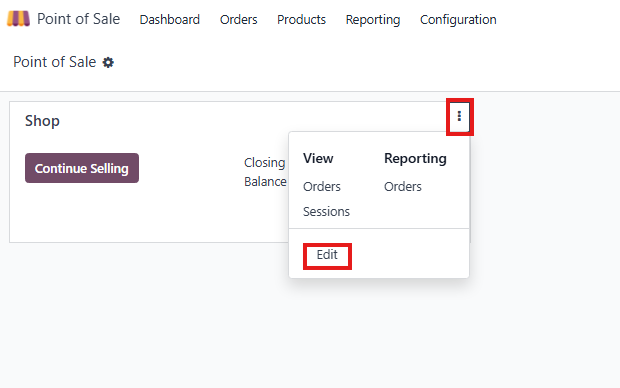Click the Point of Sale app name

tap(78, 19)
